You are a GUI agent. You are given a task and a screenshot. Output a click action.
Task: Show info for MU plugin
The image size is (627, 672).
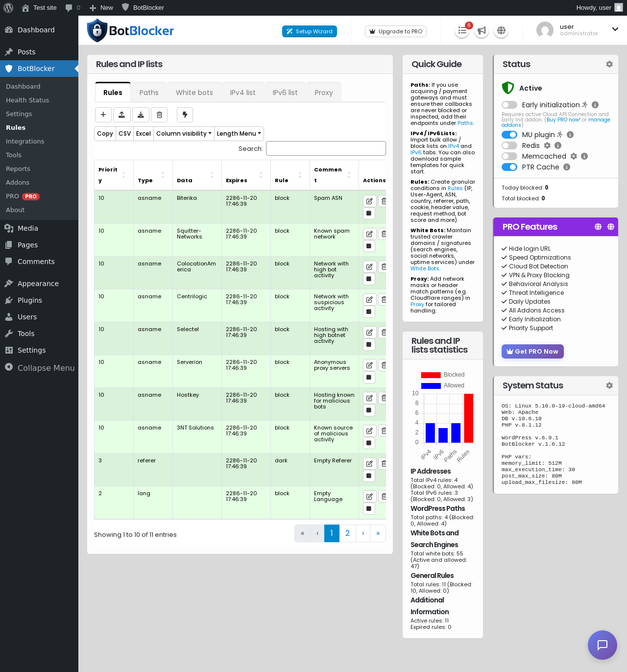tap(570, 135)
